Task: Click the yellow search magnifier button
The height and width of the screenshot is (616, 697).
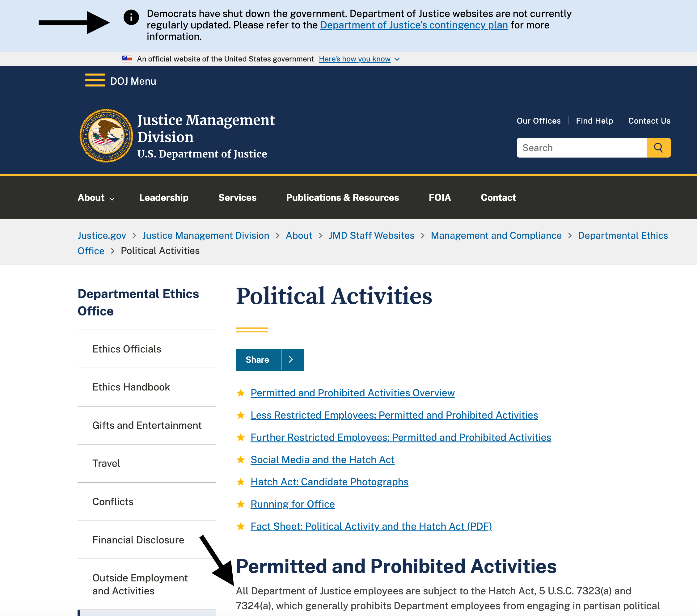Action: tap(658, 148)
